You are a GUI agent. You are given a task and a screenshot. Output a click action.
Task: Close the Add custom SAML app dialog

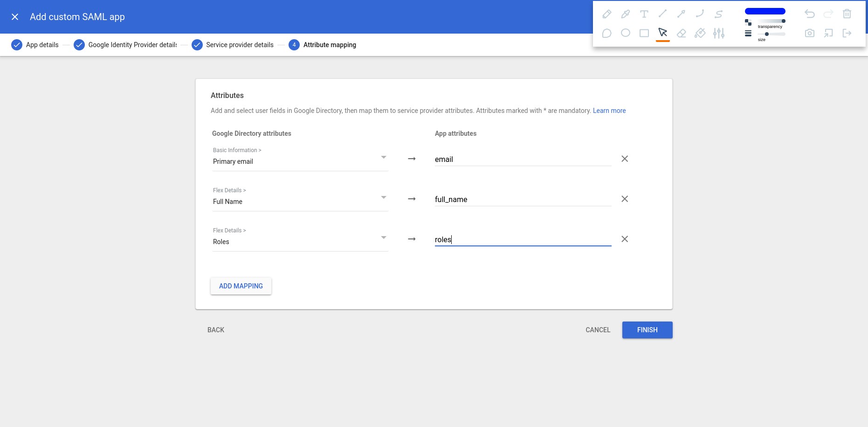(x=15, y=17)
